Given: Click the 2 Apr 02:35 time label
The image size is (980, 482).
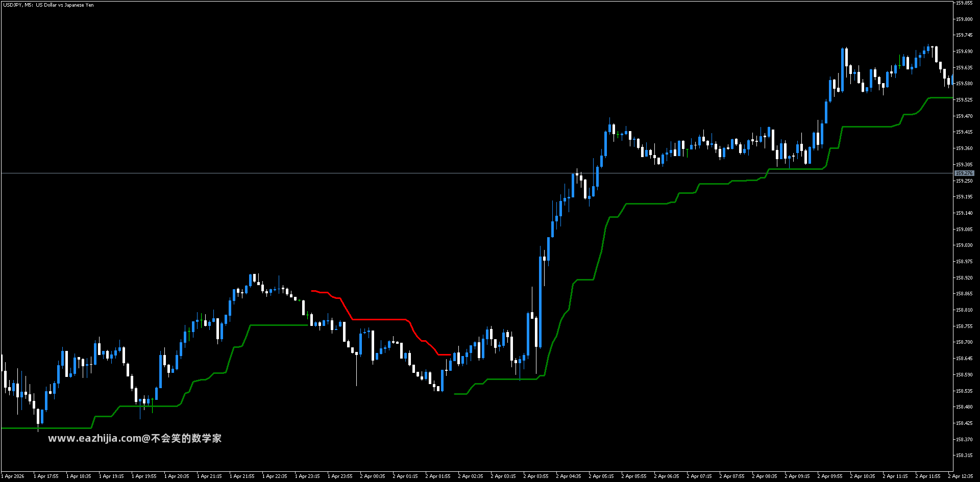Looking at the screenshot, I should click(x=471, y=476).
